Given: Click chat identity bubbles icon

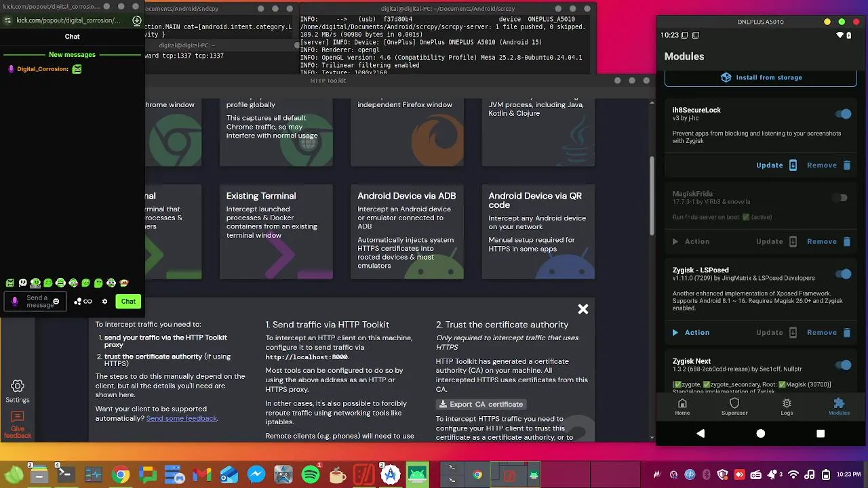Looking at the screenshot, I should pos(78,302).
